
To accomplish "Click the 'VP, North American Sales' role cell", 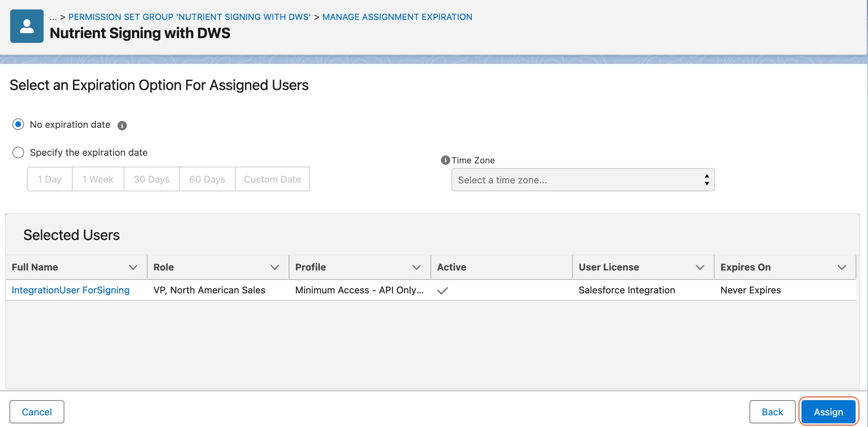I will pyautogui.click(x=209, y=290).
